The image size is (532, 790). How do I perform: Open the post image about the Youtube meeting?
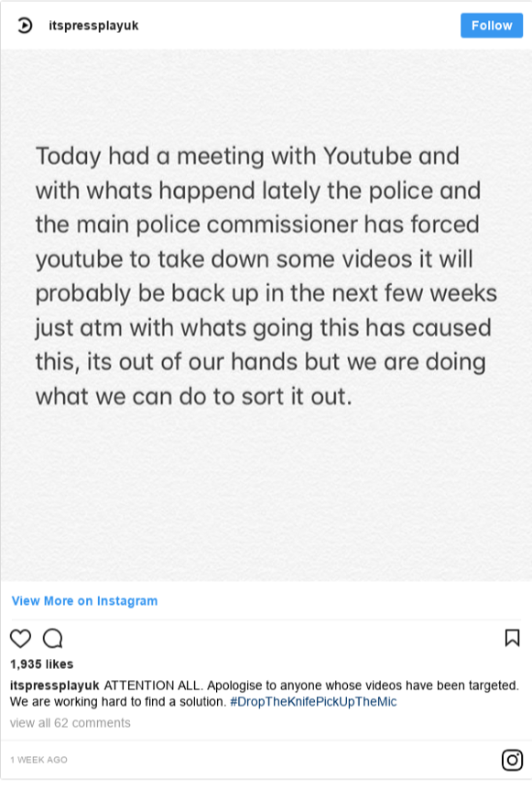tap(266, 315)
